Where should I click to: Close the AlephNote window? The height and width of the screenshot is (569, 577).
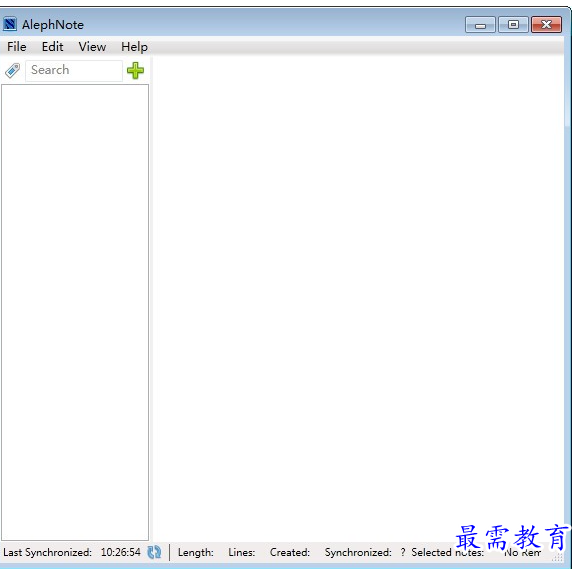coord(546,25)
